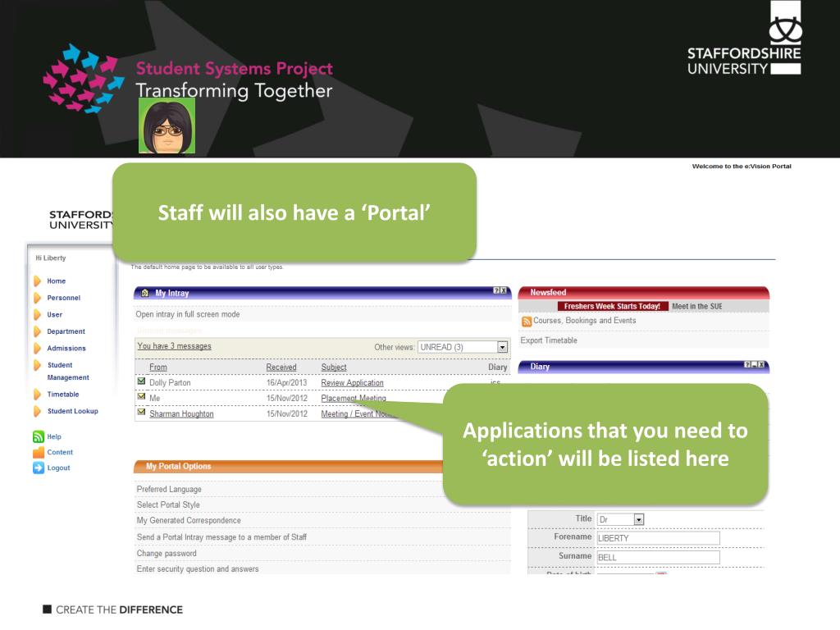Viewport: 840px width, 630px height.
Task: Click envelope icon beside Sharman Houghton message
Action: click(141, 412)
